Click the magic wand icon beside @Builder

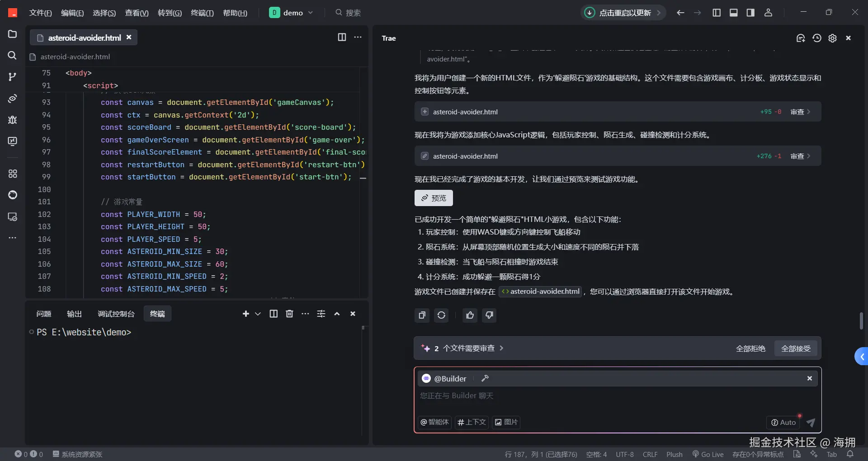tap(485, 378)
